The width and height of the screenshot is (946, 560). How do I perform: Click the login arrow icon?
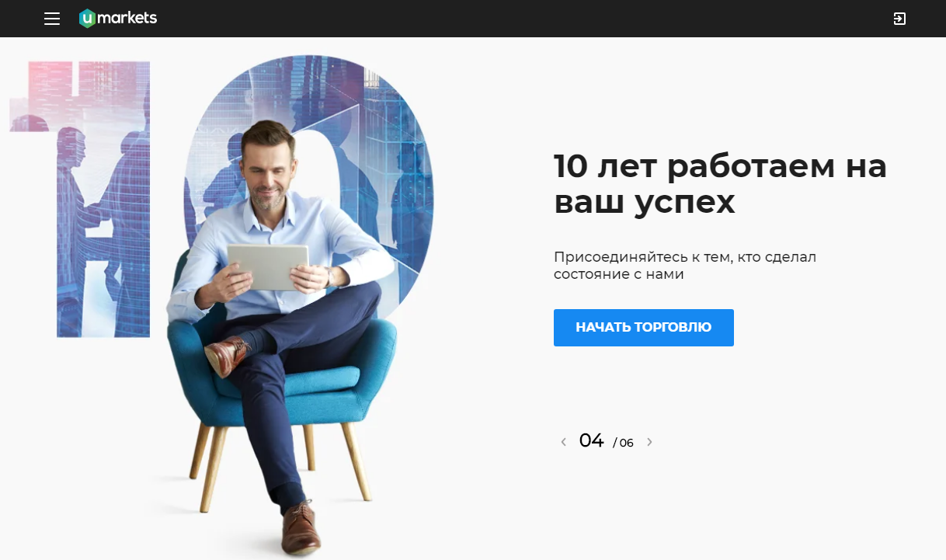point(899,19)
